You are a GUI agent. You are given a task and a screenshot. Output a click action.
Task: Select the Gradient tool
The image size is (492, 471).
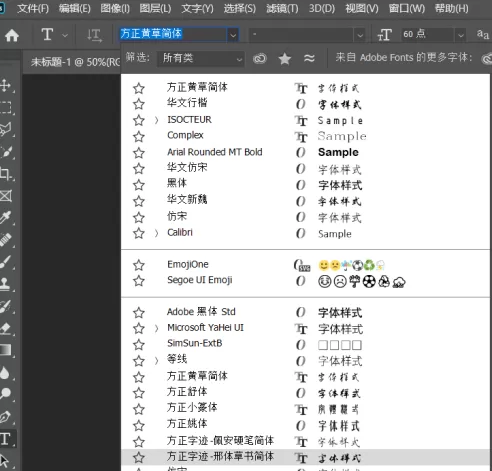pyautogui.click(x=6, y=350)
